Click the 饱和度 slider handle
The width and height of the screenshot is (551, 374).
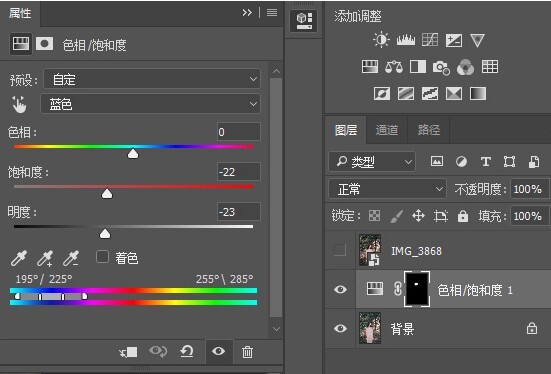click(x=107, y=194)
